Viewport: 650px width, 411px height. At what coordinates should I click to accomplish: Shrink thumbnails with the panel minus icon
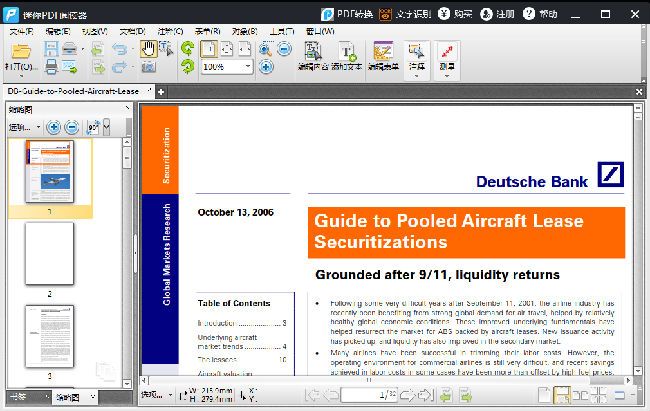click(72, 127)
